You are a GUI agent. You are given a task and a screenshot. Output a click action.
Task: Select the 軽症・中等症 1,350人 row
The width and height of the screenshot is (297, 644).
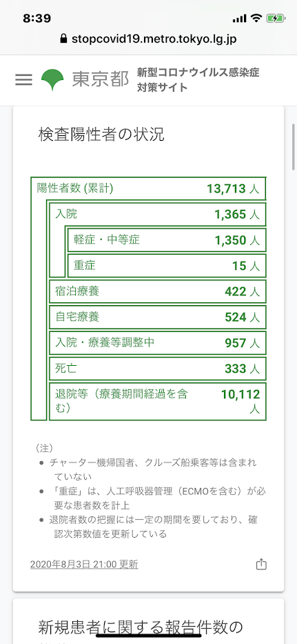(167, 240)
